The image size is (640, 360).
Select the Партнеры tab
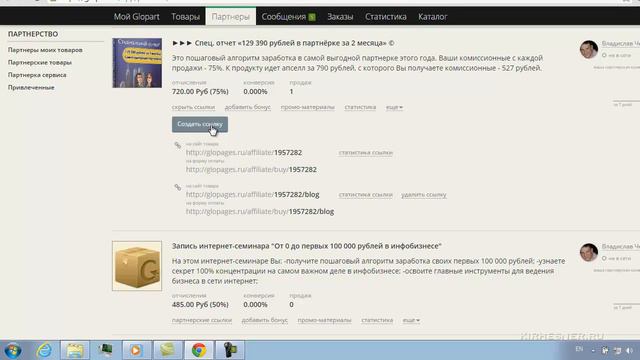coord(231,17)
